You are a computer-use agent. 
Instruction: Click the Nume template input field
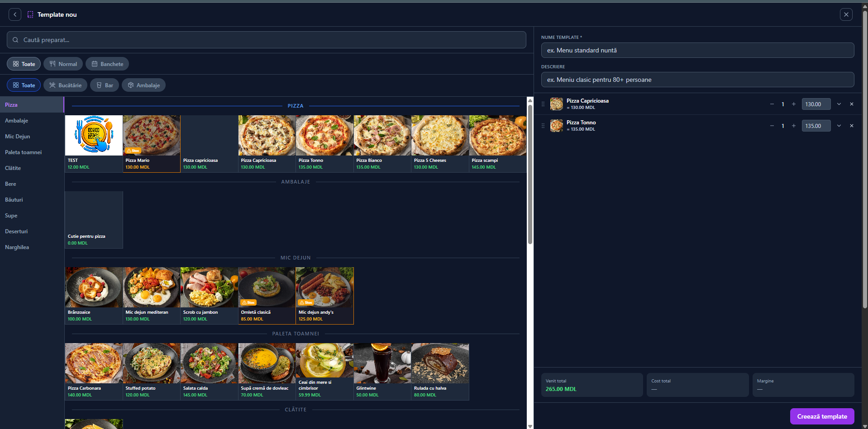(697, 50)
